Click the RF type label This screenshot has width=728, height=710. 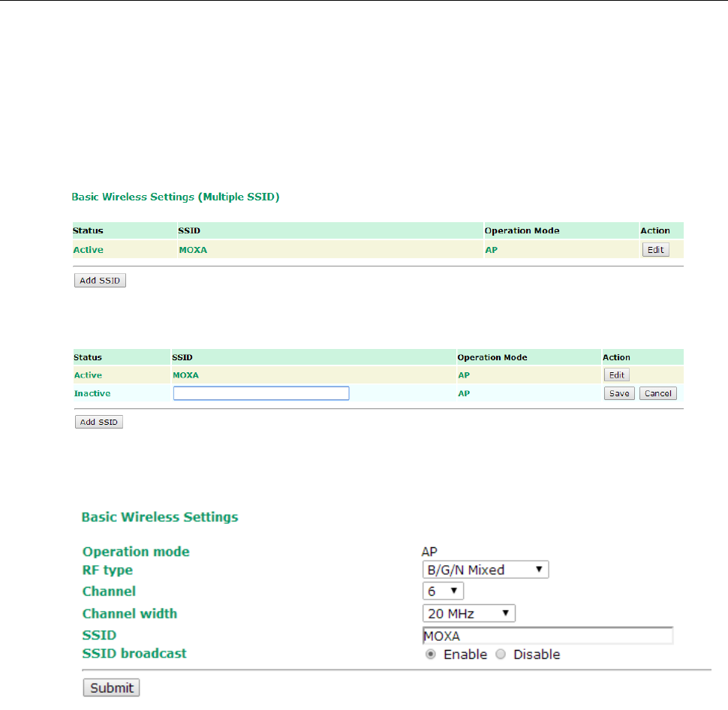tap(108, 570)
